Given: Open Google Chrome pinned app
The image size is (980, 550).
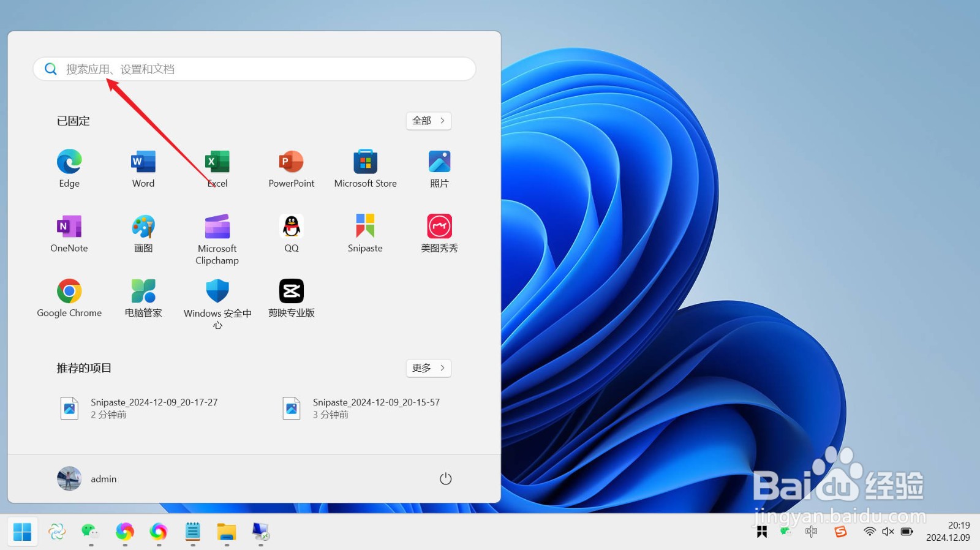Looking at the screenshot, I should click(x=69, y=298).
